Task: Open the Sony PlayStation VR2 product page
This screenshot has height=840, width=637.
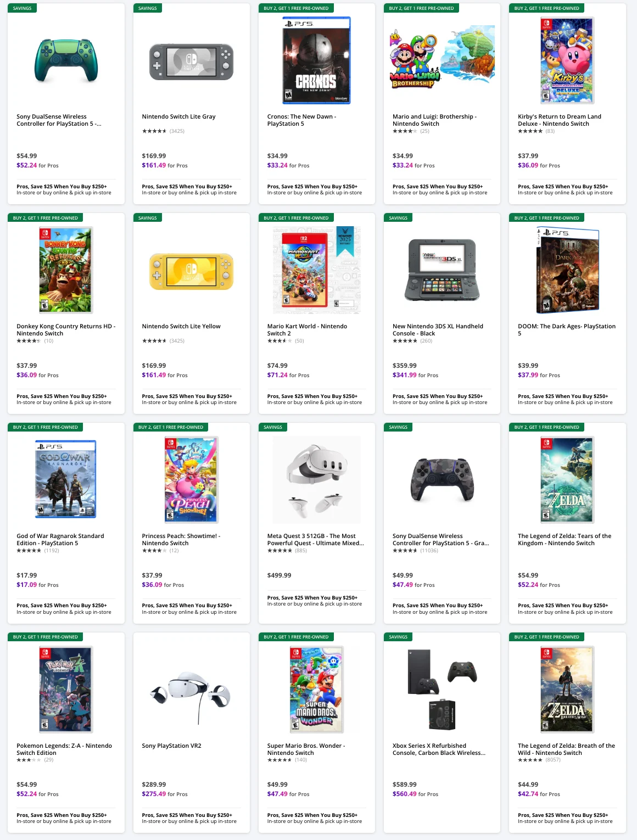Action: [171, 746]
